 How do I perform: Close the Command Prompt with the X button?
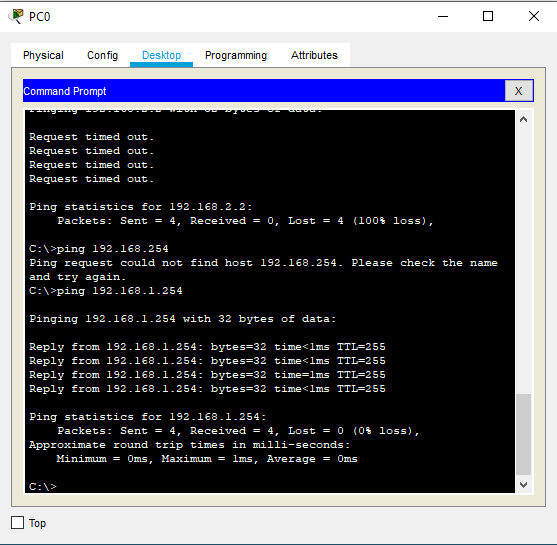pos(519,91)
